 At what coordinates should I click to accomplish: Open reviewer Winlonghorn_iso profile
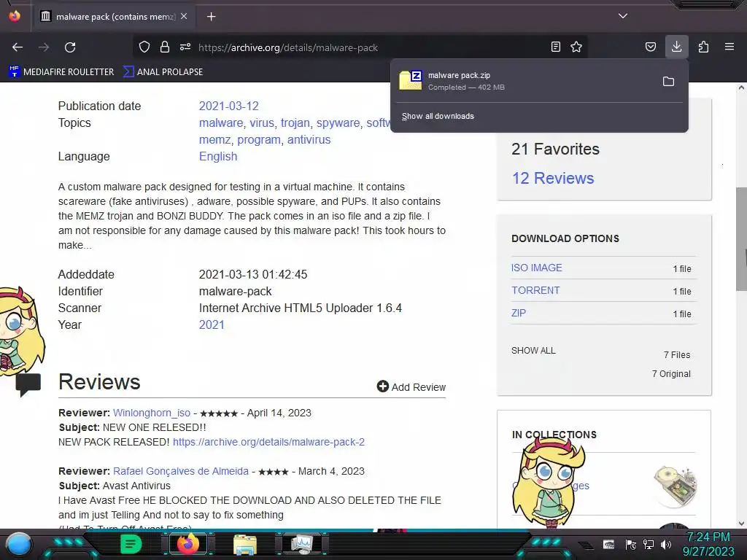152,413
